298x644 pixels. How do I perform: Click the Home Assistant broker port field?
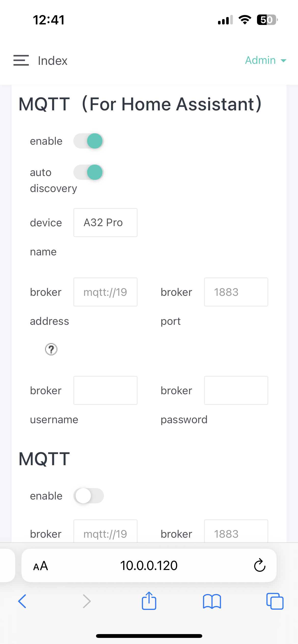pos(236,292)
